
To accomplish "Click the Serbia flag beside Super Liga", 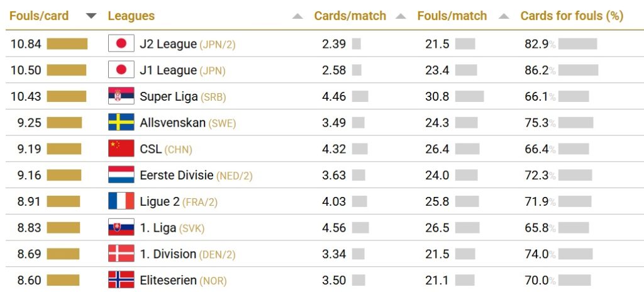I will [121, 96].
